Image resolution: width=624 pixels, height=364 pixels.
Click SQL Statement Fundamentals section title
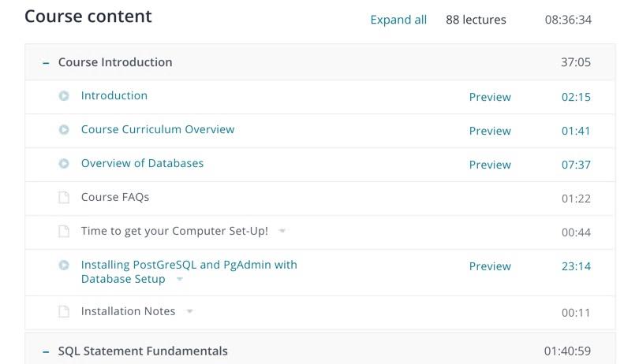(x=143, y=351)
